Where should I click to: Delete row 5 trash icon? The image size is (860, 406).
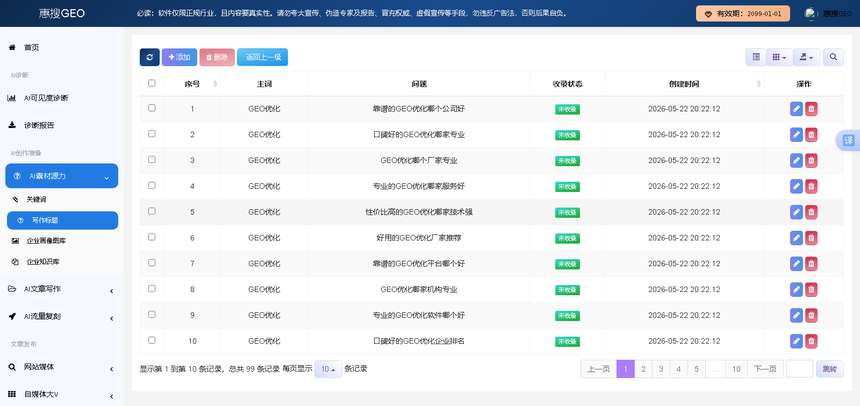[811, 212]
